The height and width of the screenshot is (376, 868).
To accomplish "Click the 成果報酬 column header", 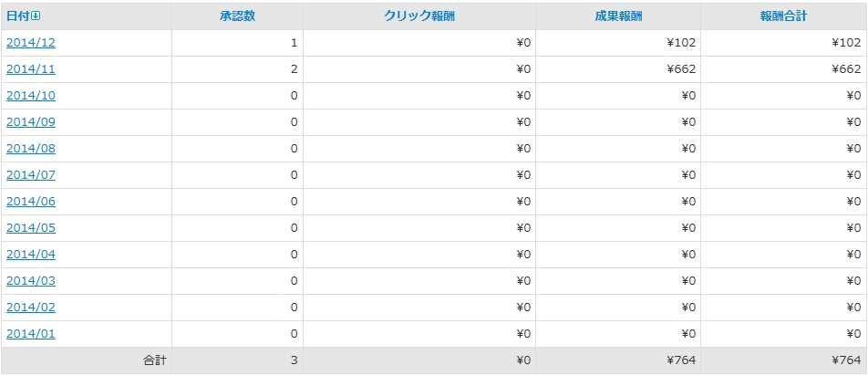I will tap(618, 16).
